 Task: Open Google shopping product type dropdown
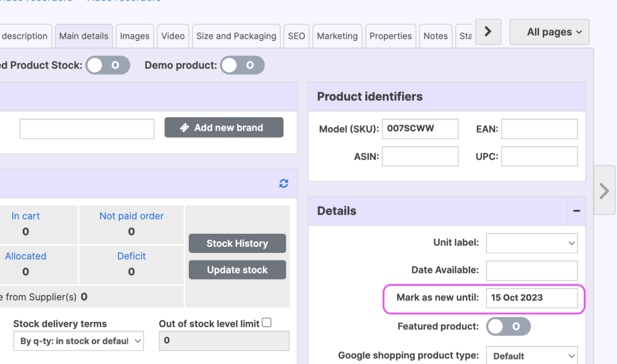click(x=532, y=356)
